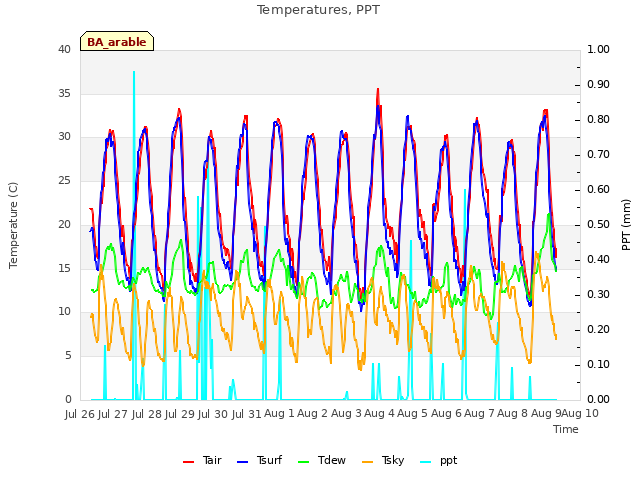Click the red Tair legend swatch
Viewport: 640px width, 480px height.
[189, 462]
